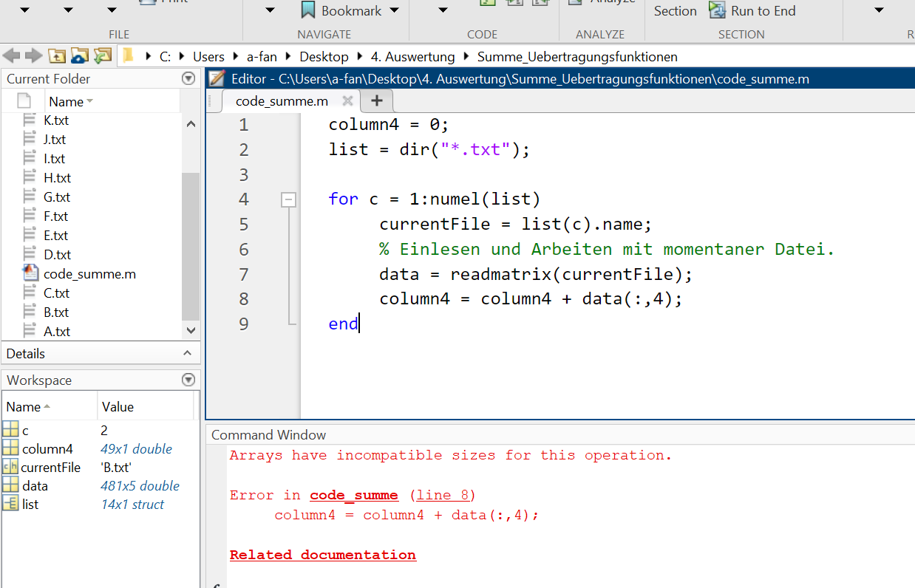
Task: Click Desktop in the address path
Action: [x=324, y=57]
